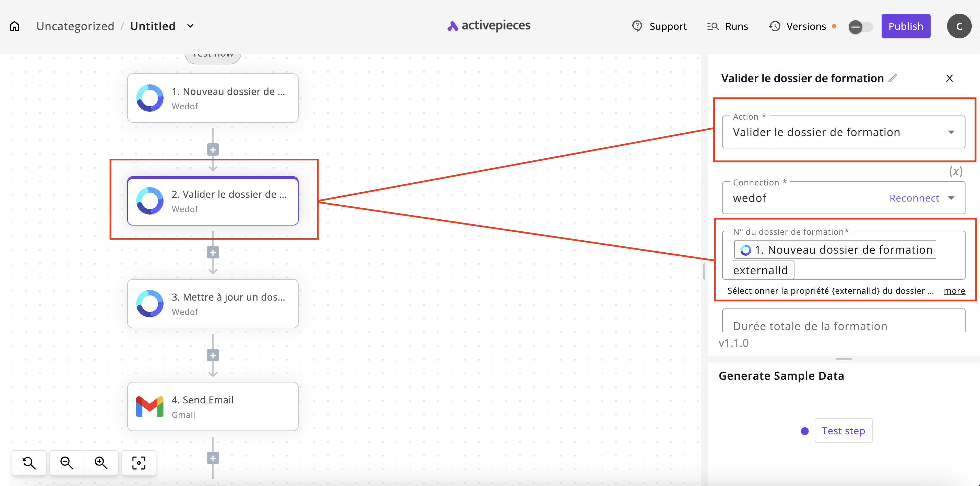This screenshot has width=980, height=486.
Task: Select the Send Email Gmail step
Action: click(x=213, y=406)
